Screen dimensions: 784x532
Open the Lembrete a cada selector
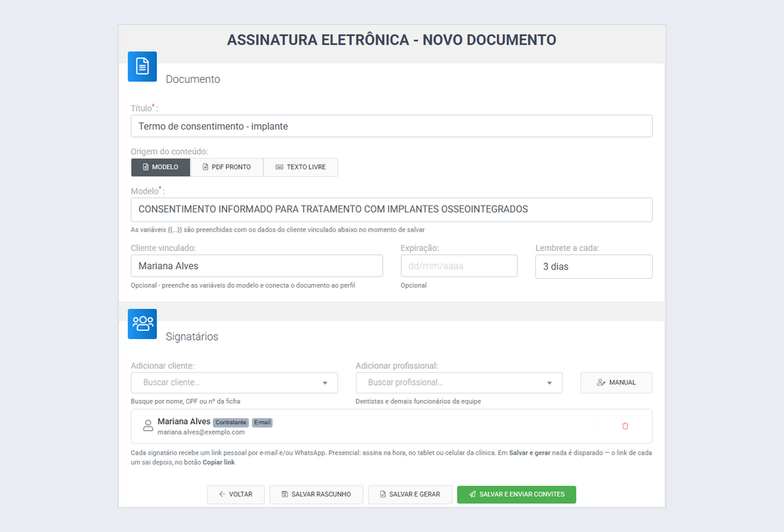point(593,267)
